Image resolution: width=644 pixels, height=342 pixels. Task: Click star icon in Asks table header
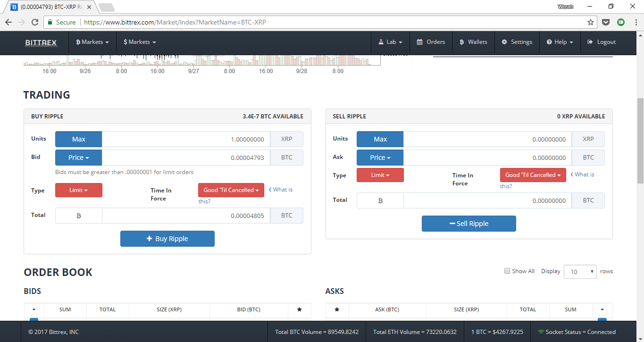(337, 309)
